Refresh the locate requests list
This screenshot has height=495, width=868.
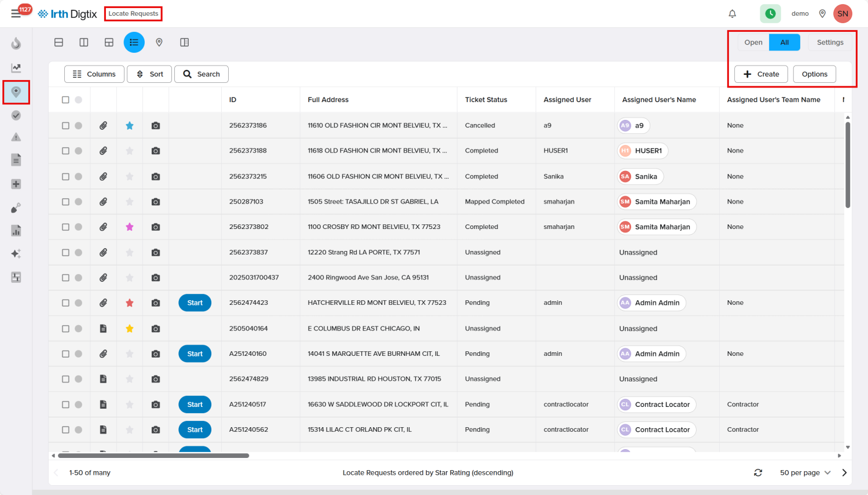[758, 473]
